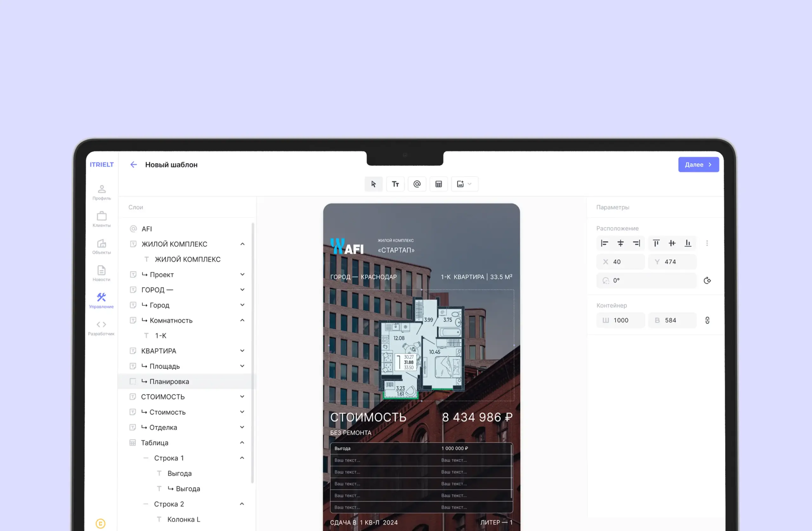Align top in Расположение
Image resolution: width=812 pixels, height=531 pixels.
coord(656,243)
